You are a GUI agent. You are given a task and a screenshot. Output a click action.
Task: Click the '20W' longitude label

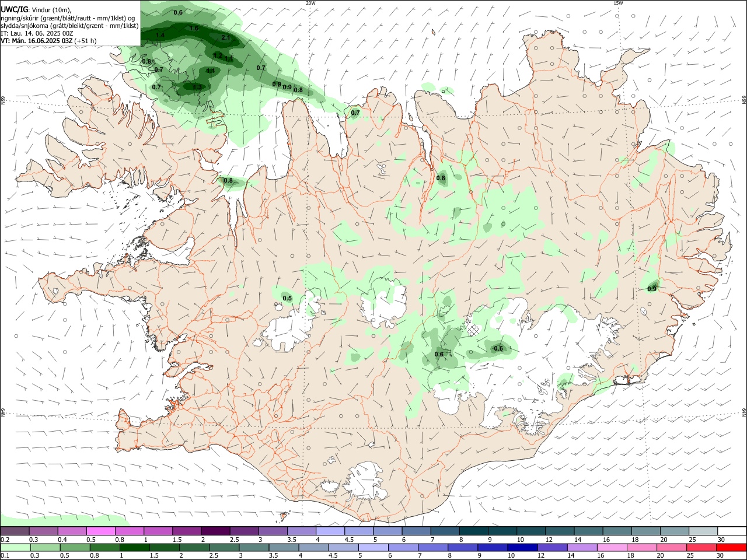click(x=310, y=3)
